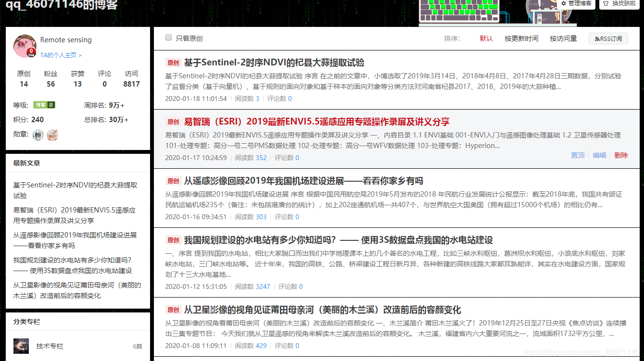
Task: Click the 原创 tag on the first article
Action: pyautogui.click(x=173, y=62)
